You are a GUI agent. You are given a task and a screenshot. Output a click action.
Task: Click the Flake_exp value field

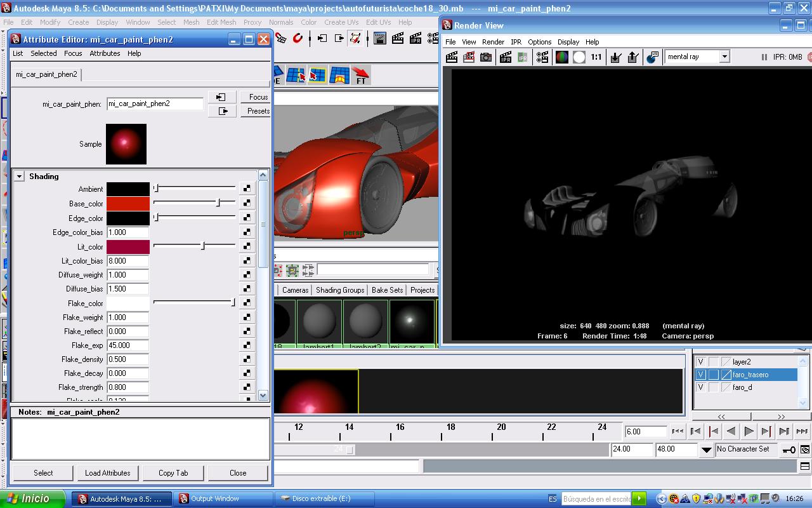pos(128,345)
